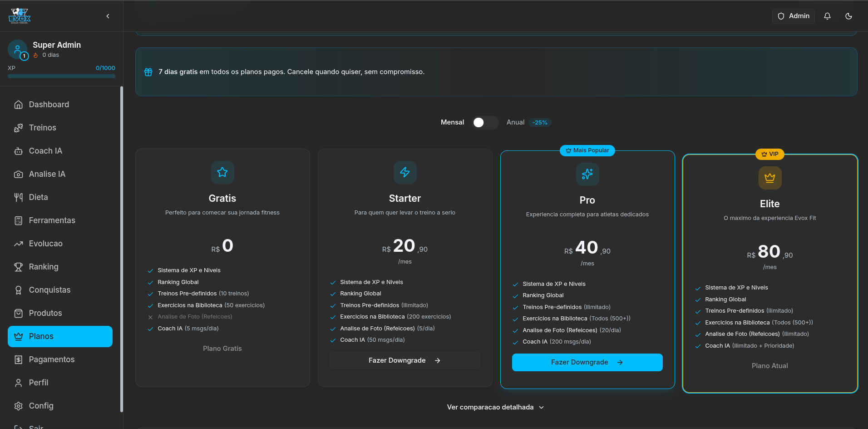Click the Elite plan crown icon
The height and width of the screenshot is (429, 868).
pos(770,178)
